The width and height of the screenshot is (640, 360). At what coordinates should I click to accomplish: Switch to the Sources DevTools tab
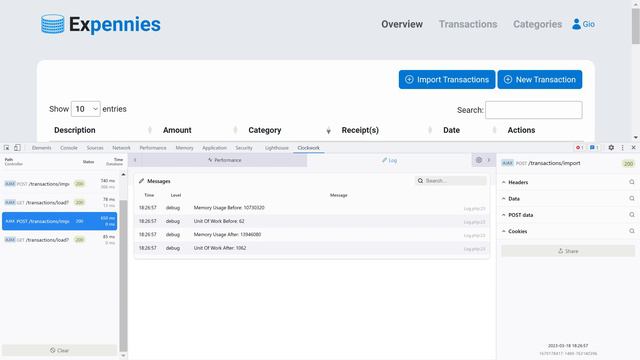pyautogui.click(x=95, y=148)
